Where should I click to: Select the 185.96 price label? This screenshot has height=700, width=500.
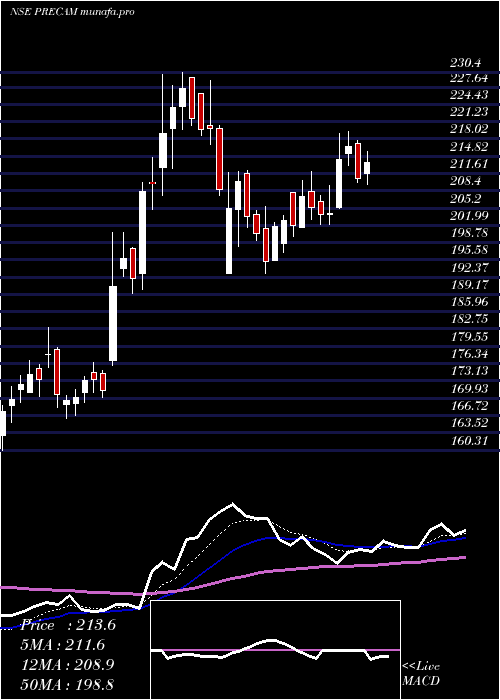[x=470, y=302]
